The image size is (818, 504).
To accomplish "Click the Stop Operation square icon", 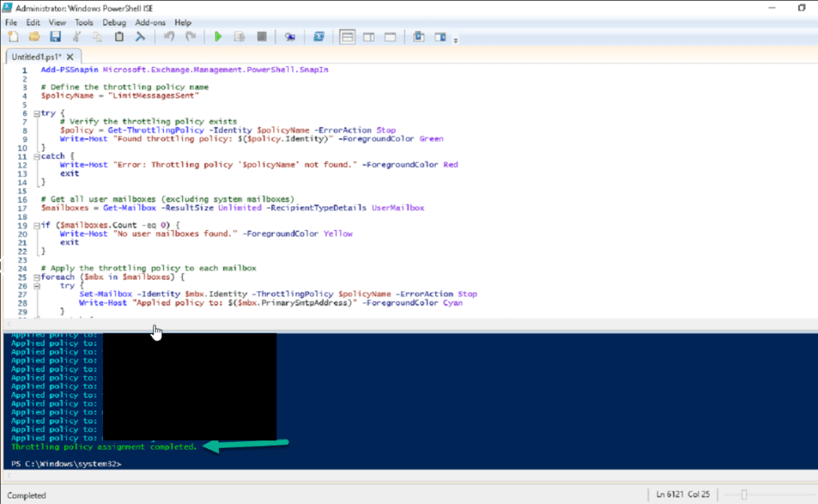I will click(x=261, y=37).
